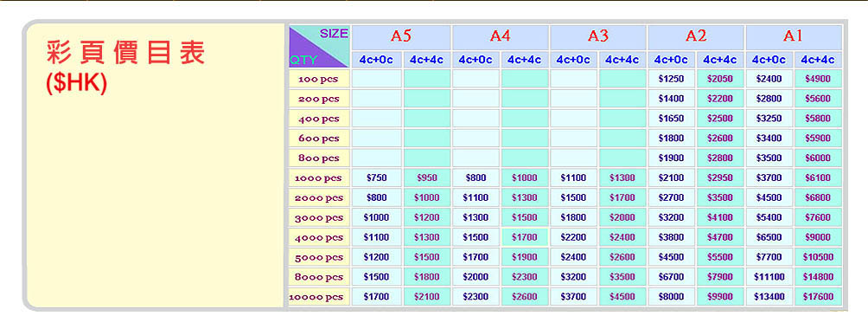Click the QTY label in corner cell
Screen dimensions: 868x329
303,60
